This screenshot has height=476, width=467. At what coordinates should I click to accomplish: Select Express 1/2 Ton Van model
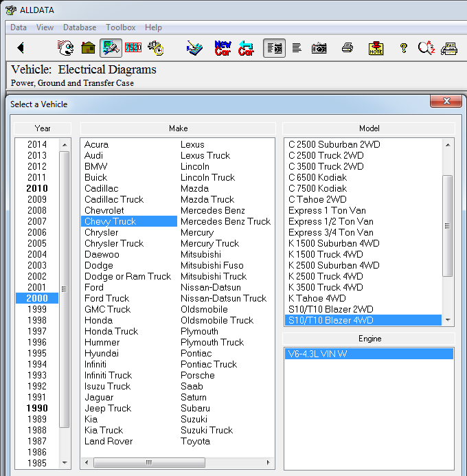(x=331, y=222)
